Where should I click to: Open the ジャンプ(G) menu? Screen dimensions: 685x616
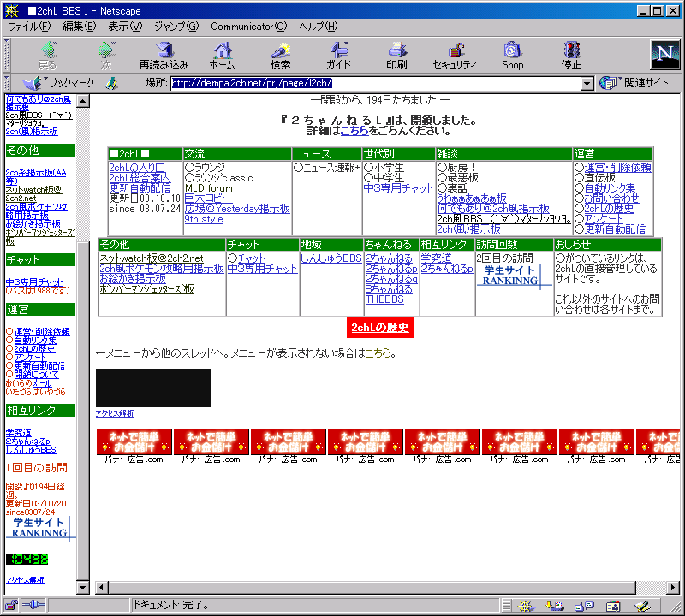point(176,27)
